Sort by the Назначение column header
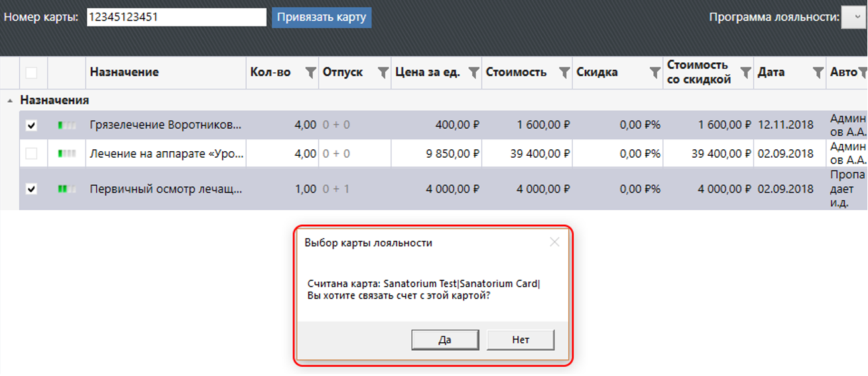868x376 pixels. [x=125, y=73]
